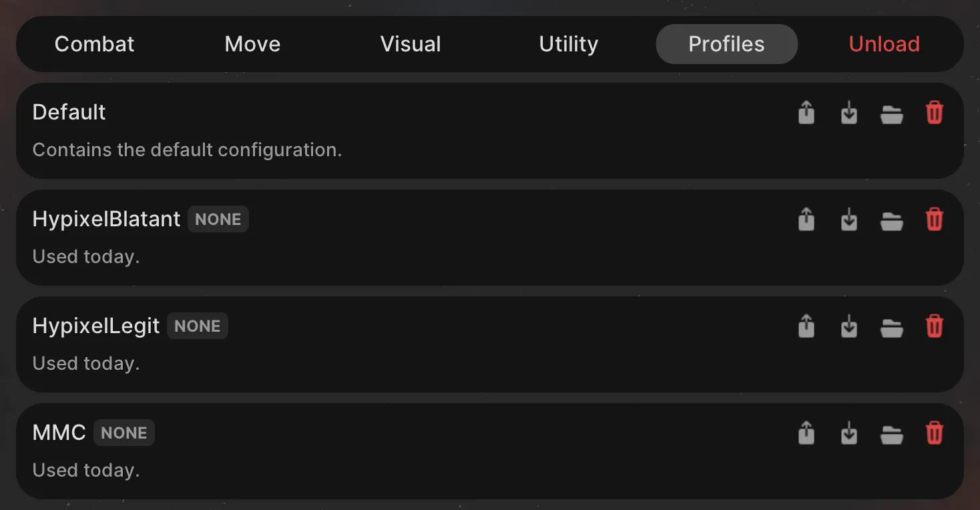
Task: Switch to the Combat tab
Action: click(x=94, y=43)
